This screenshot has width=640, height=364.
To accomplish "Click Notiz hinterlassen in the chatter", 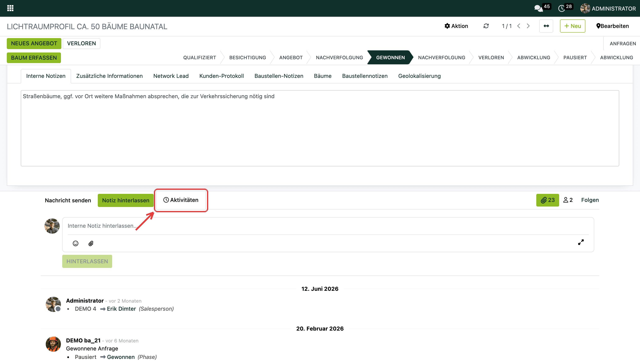I will point(126,200).
